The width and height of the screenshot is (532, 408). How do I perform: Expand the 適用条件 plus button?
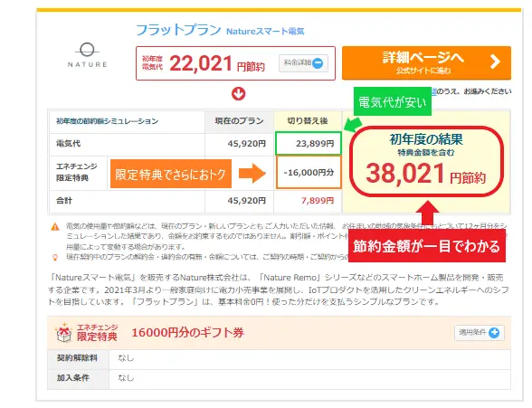click(480, 332)
